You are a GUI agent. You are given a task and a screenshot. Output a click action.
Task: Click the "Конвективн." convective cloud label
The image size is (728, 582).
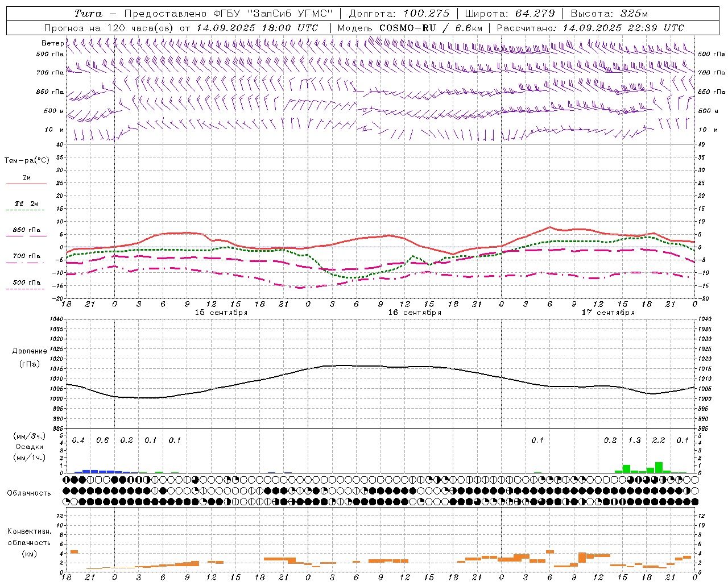click(x=29, y=531)
